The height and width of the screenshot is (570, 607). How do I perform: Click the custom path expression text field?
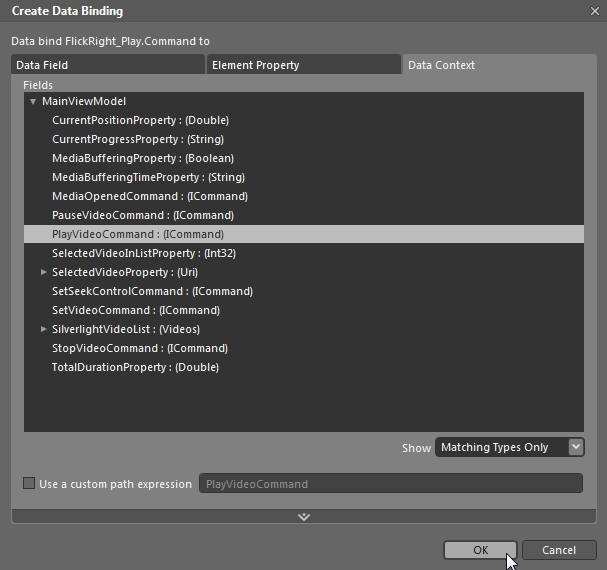(x=391, y=483)
